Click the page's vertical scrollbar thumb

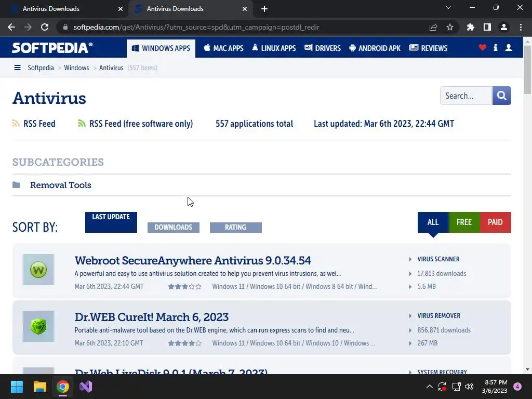[x=527, y=70]
